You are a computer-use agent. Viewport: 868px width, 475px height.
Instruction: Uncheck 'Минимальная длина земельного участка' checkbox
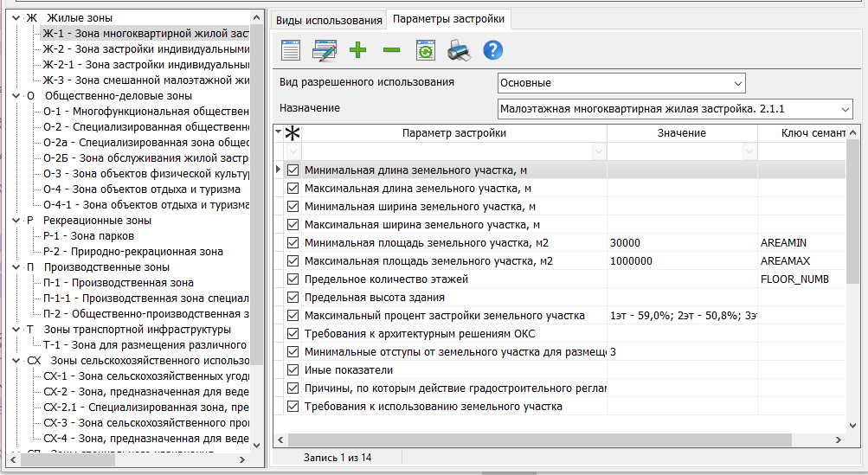tap(293, 170)
